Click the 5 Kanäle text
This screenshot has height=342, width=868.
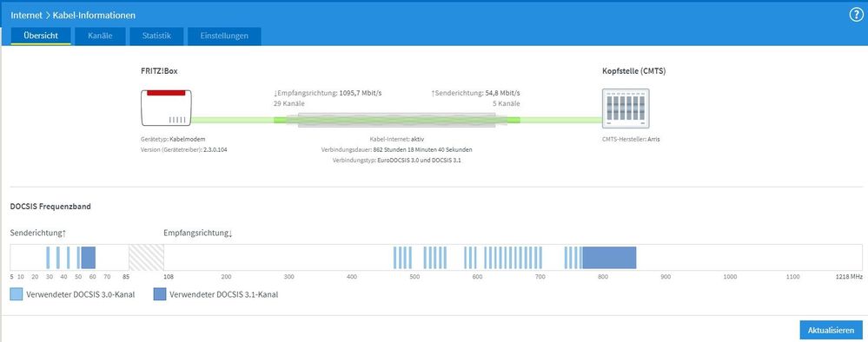tap(506, 103)
